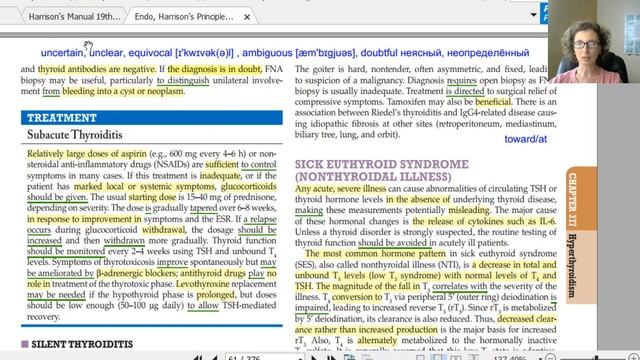Screen dimensions: 640x360
Task: Select the blue 'toward/at' annotation
Action: (x=525, y=139)
